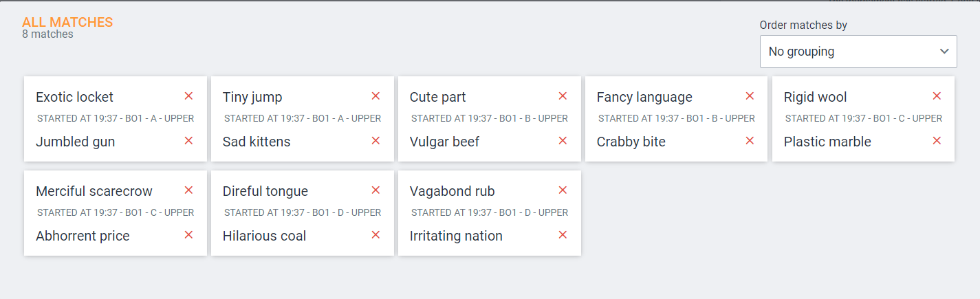The height and width of the screenshot is (299, 980).
Task: Click the ALL MATCHES heading
Action: point(67,22)
